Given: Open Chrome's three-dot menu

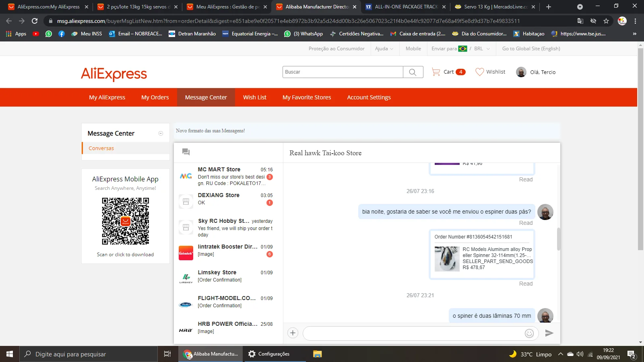Looking at the screenshot, I should click(x=636, y=21).
